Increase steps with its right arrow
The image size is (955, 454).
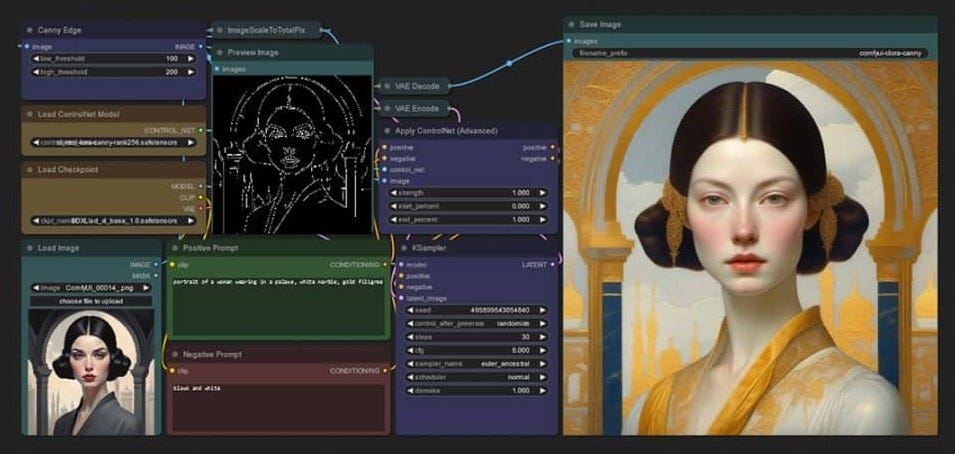tap(541, 336)
